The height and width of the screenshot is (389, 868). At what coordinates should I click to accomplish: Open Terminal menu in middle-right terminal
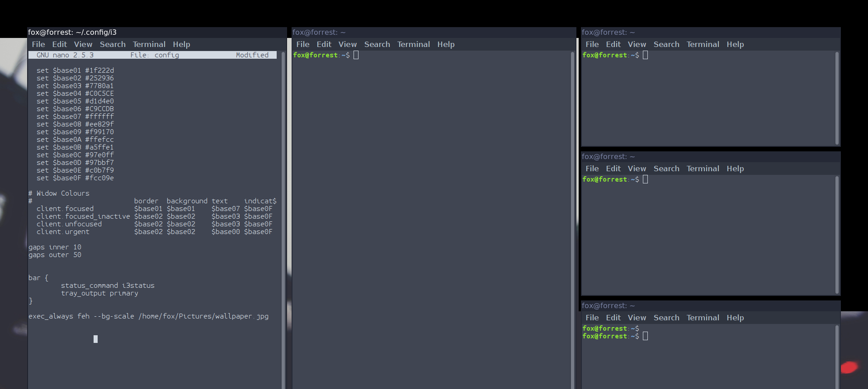coord(703,169)
